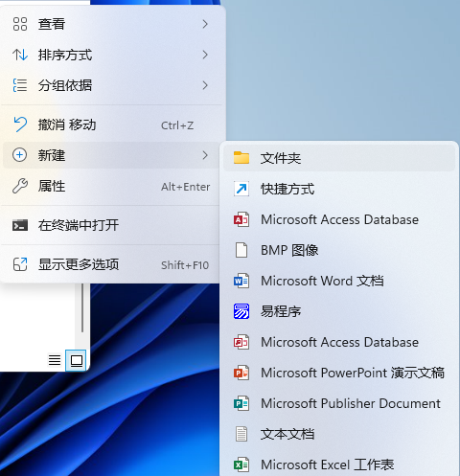Create a new 文本文档
The image size is (460, 476).
[339, 434]
